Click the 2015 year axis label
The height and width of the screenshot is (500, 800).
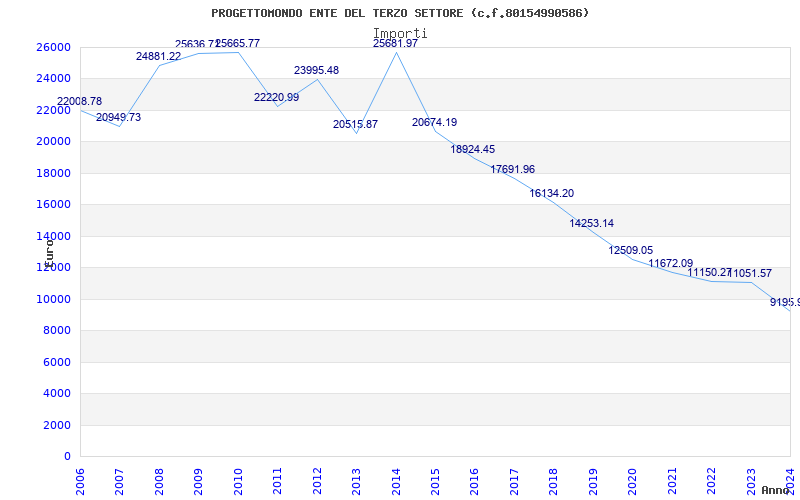(x=435, y=481)
